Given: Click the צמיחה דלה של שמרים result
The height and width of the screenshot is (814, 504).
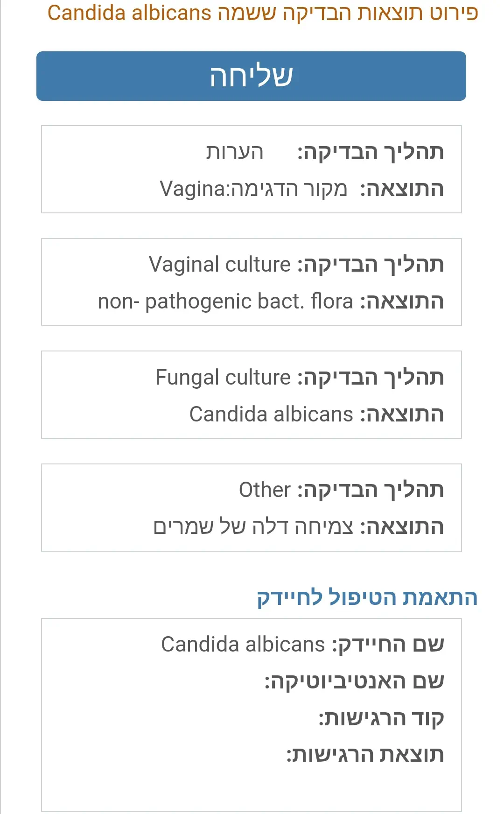Looking at the screenshot, I should [x=253, y=527].
